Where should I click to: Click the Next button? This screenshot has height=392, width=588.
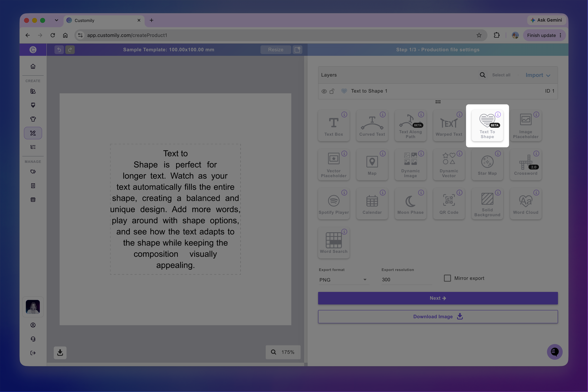(x=438, y=298)
